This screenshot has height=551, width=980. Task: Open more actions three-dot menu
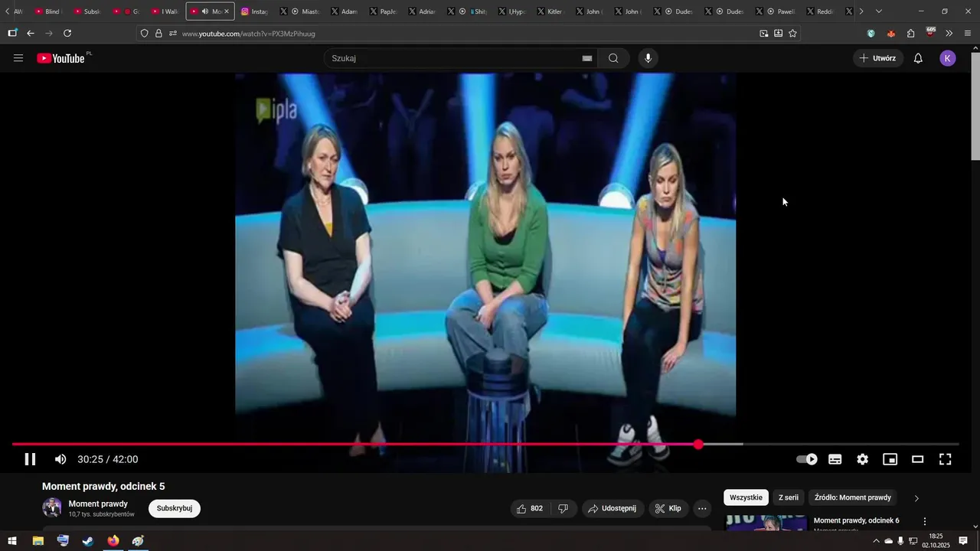click(702, 508)
